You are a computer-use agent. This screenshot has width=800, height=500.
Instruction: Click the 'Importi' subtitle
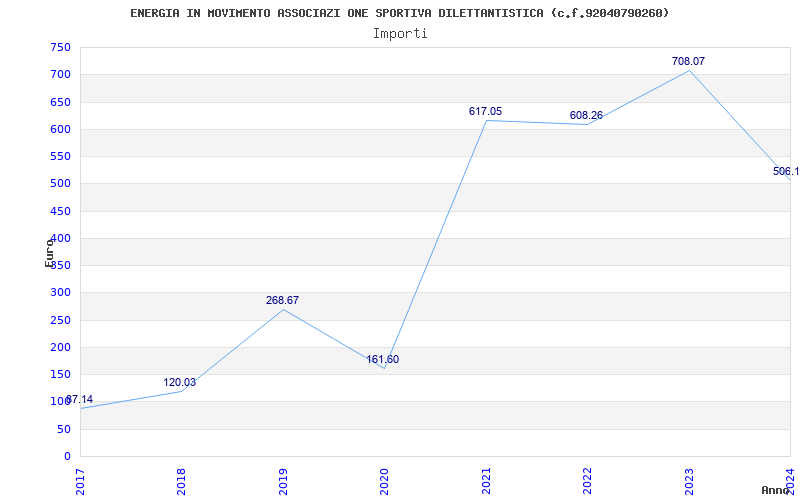tap(400, 34)
